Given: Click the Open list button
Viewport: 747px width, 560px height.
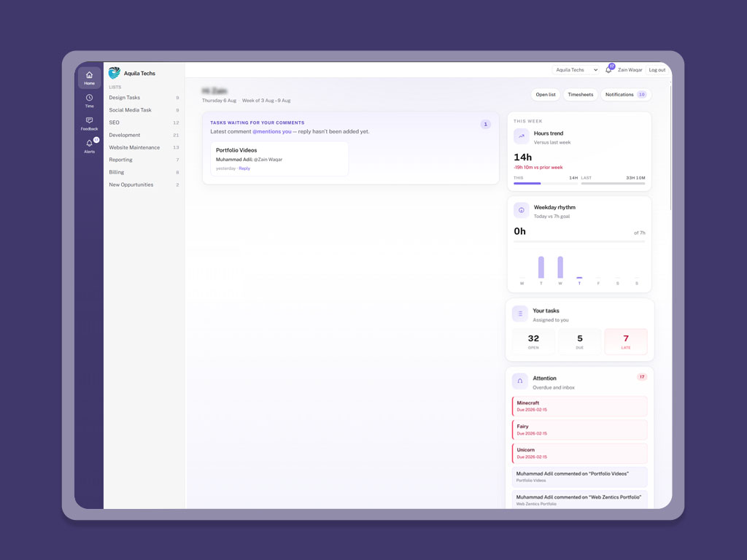Looking at the screenshot, I should pos(546,95).
